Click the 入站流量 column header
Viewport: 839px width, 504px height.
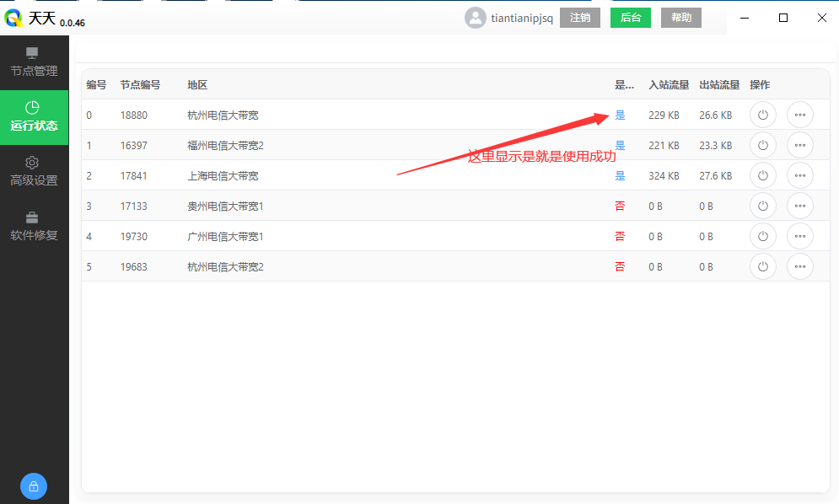coord(669,84)
